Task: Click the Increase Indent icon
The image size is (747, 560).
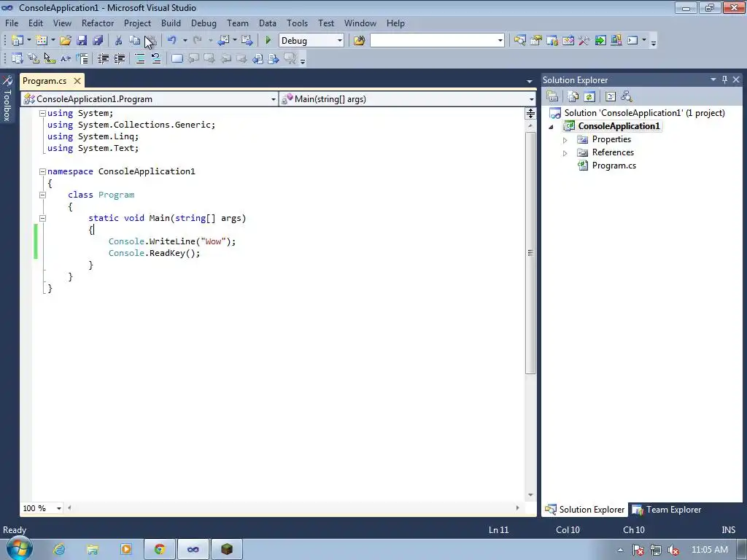Action: (x=119, y=58)
